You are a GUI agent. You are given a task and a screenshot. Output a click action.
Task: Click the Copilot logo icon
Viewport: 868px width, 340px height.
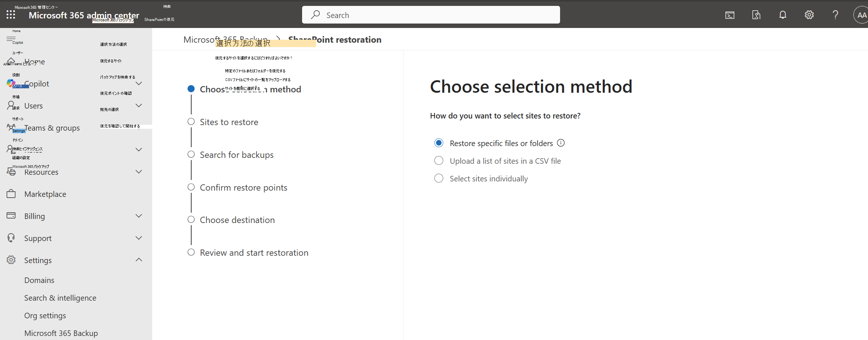point(11,84)
